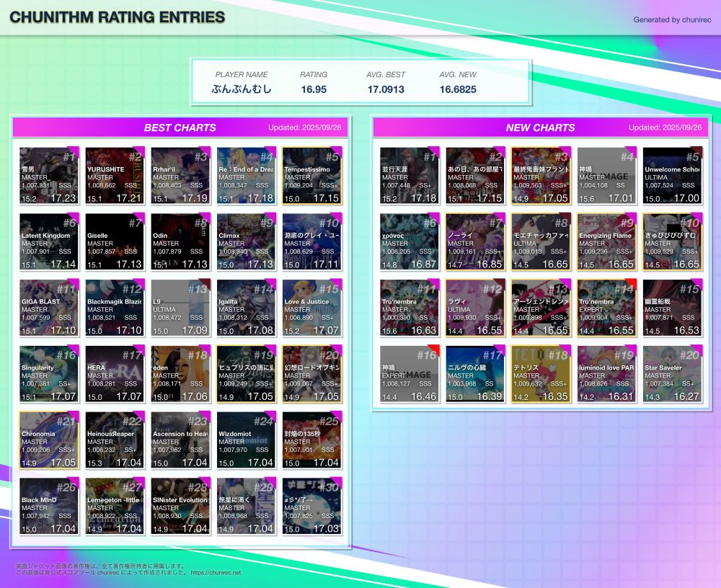The width and height of the screenshot is (721, 588).
Task: Open the eden chart card
Action: [x=181, y=374]
